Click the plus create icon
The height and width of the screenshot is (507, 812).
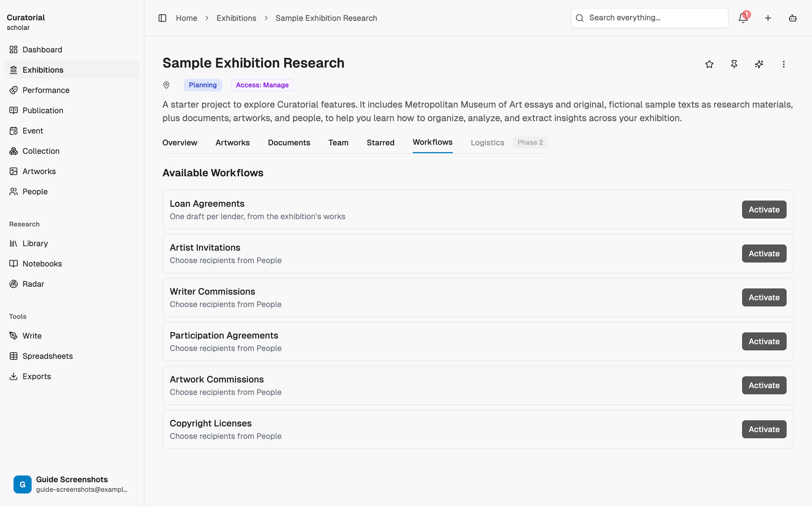click(x=768, y=18)
